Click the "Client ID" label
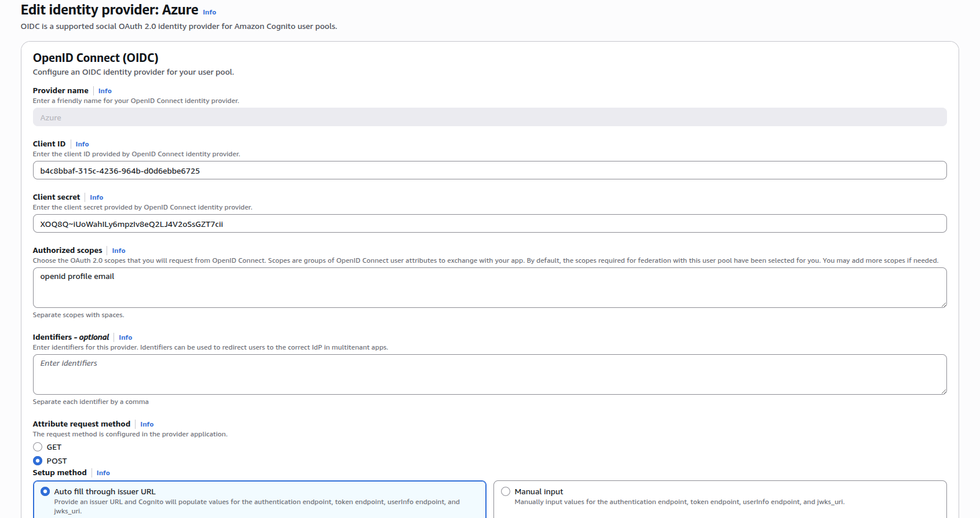Image resolution: width=980 pixels, height=518 pixels. pyautogui.click(x=49, y=144)
